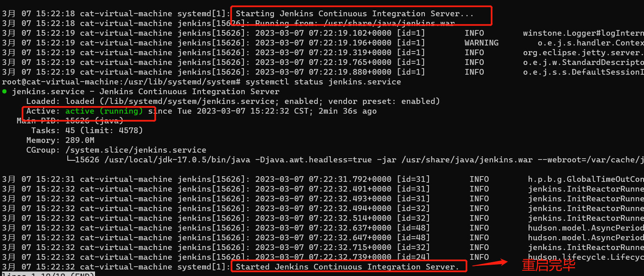Select timestamp 07:22:19.196+0000

pyautogui.click(x=350, y=43)
